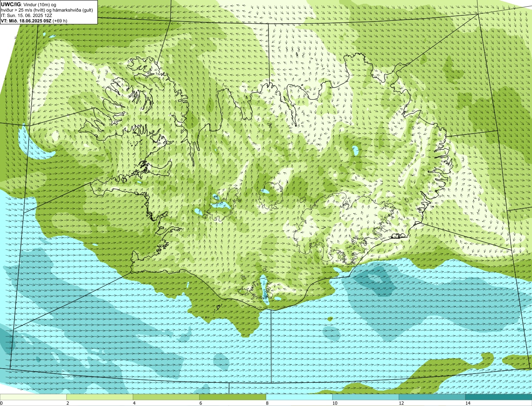This screenshot has width=532, height=406.
Task: Click the legend label '0'
Action: click(x=1, y=403)
